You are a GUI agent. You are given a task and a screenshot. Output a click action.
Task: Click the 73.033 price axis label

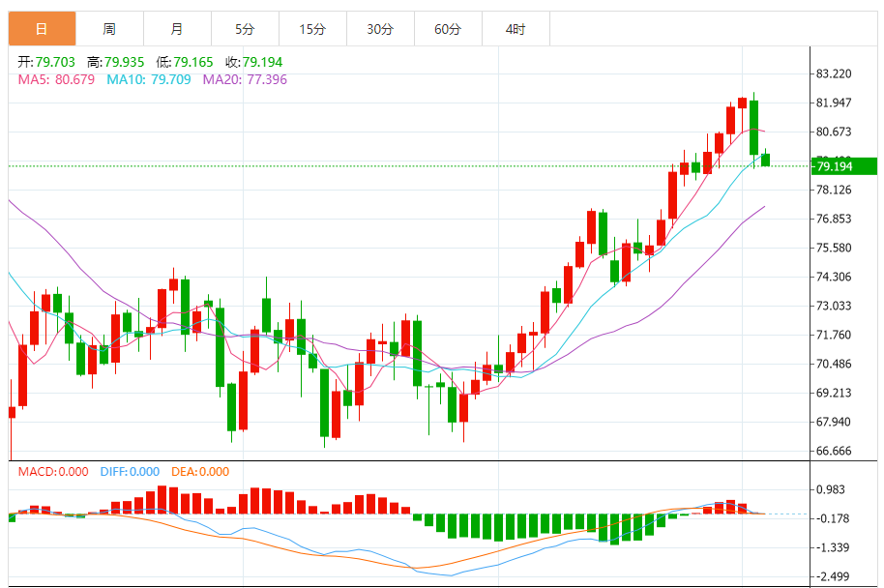click(x=834, y=307)
